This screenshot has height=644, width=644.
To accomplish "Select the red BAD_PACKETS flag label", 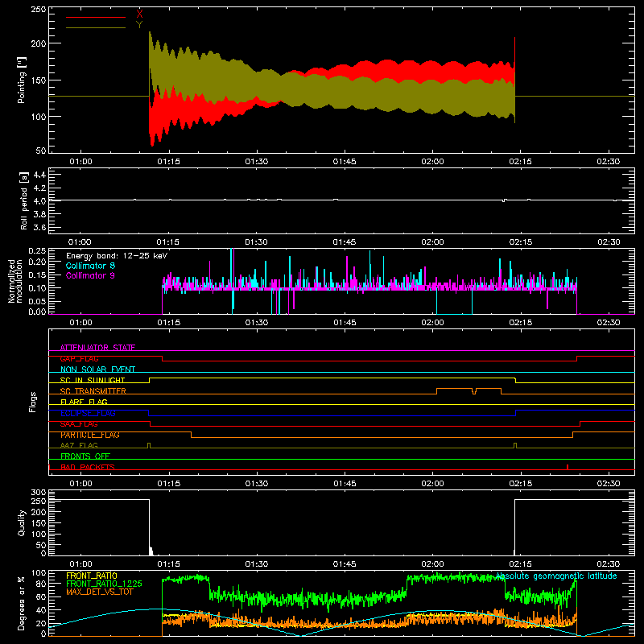I will 88,467.
